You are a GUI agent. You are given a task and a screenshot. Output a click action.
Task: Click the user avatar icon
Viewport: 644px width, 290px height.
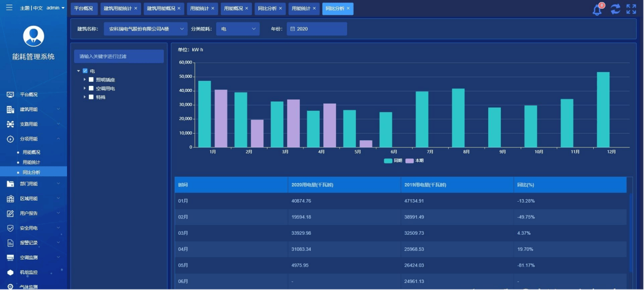(x=33, y=36)
